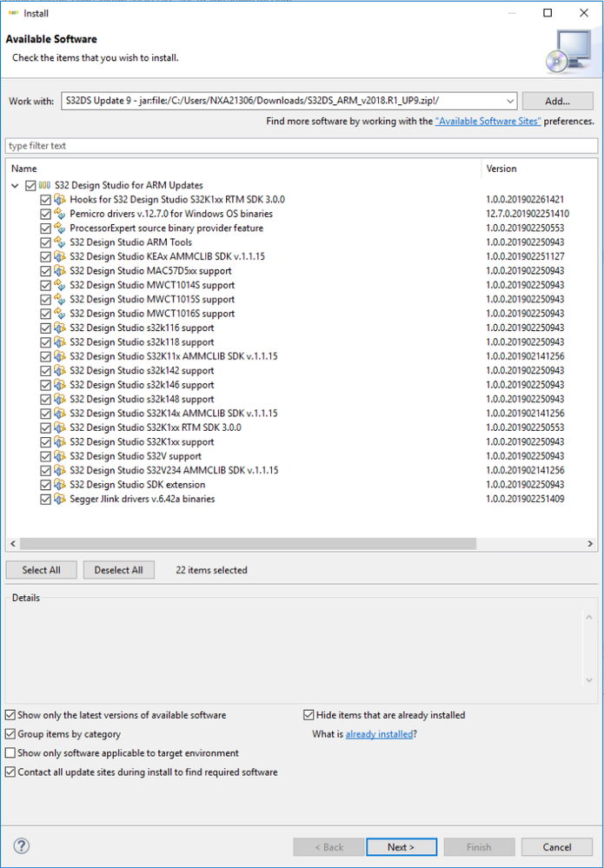
Task: Click icon beside S32K1xx RTM SDK 3.0.0
Action: point(60,427)
